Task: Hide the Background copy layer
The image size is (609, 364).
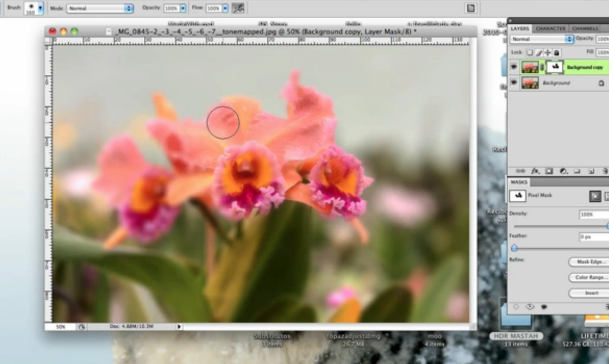Action: point(514,67)
